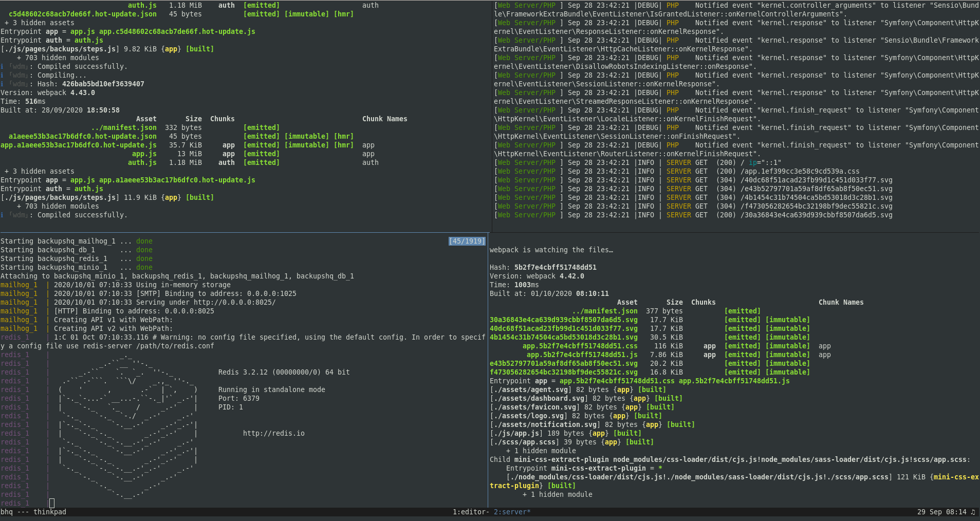Click '[./assets/dashboard.svg]' module line
Screen dimensions: 980x521
point(586,398)
